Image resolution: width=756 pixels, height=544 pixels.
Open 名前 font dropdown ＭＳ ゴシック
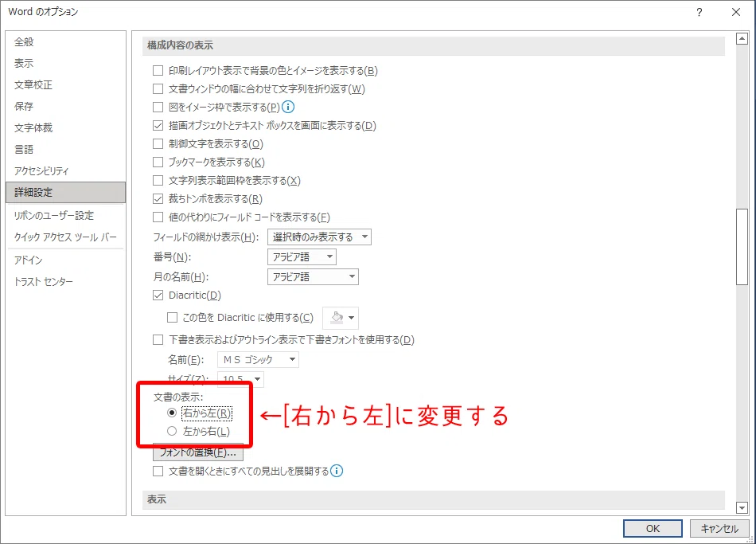tap(258, 359)
